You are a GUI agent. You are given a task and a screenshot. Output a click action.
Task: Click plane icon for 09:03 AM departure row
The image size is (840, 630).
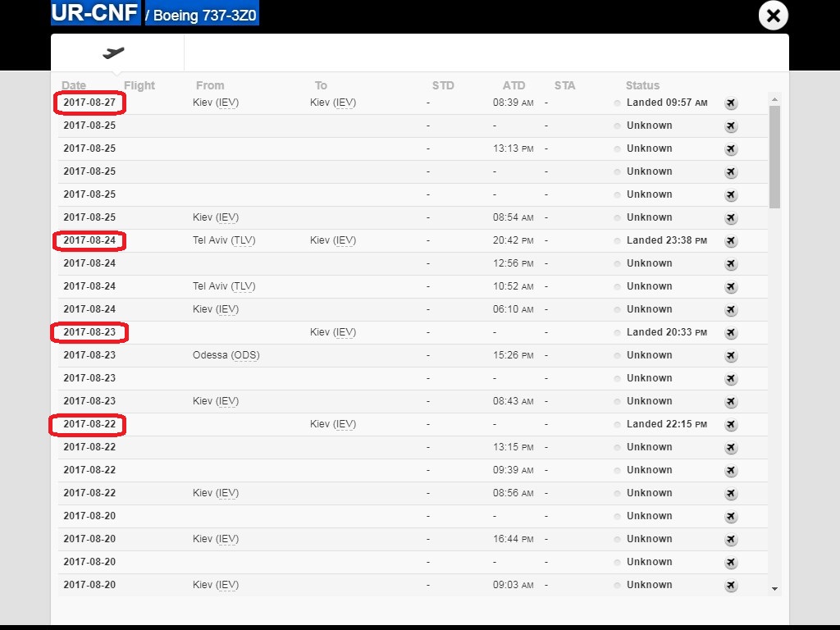pyautogui.click(x=731, y=586)
